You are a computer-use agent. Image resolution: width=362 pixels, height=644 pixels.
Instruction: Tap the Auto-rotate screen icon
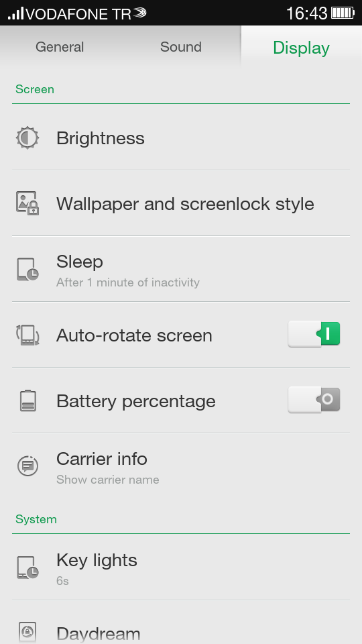click(x=27, y=335)
